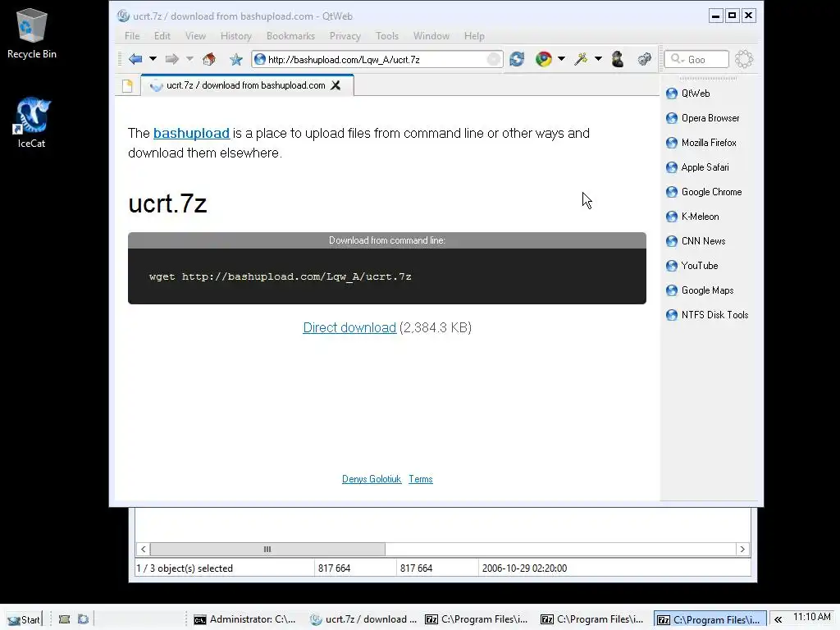Expand the dropdown next to magic wand

(x=598, y=59)
